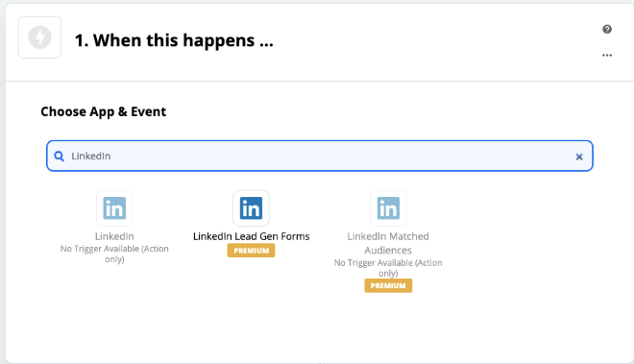
Task: Click Premium badge under Matched Audiences
Action: [x=388, y=285]
